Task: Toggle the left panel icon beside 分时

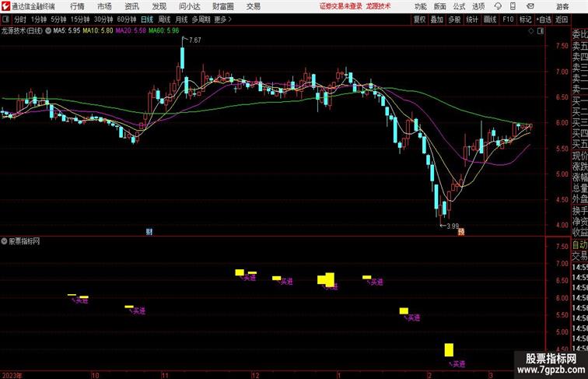Action: (x=5, y=19)
